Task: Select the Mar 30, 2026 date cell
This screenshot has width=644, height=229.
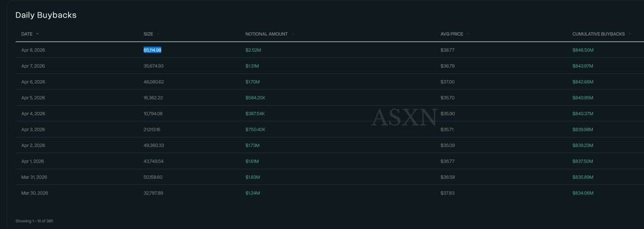Action: tap(34, 193)
